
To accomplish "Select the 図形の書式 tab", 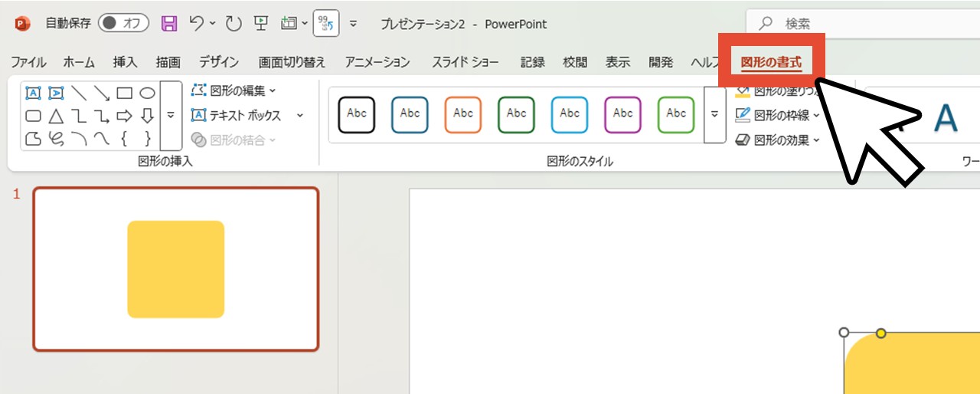I will pyautogui.click(x=771, y=63).
